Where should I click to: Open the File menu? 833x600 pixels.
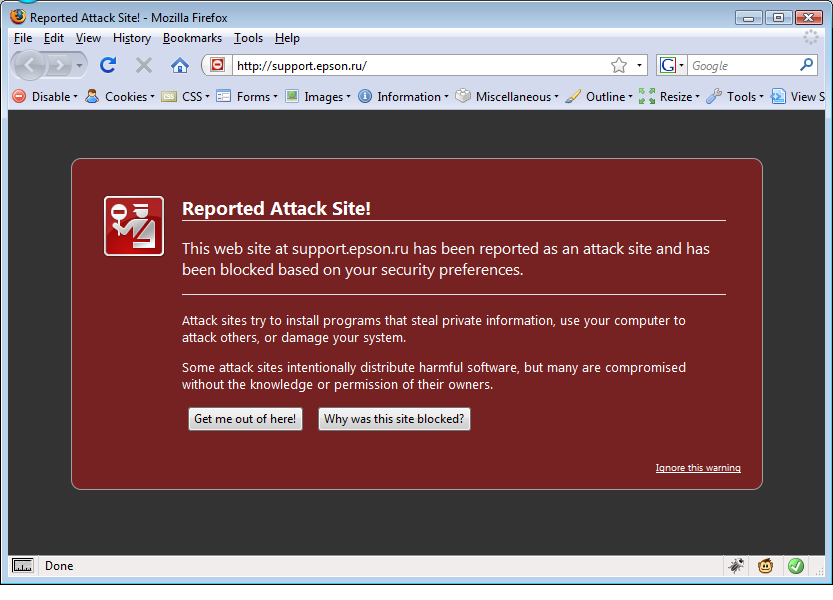coord(23,38)
